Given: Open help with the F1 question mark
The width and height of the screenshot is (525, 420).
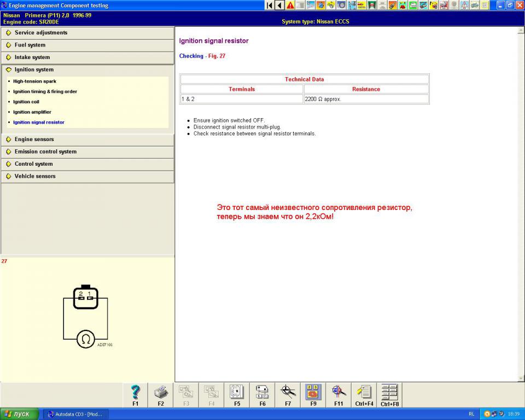Looking at the screenshot, I should coord(135,395).
